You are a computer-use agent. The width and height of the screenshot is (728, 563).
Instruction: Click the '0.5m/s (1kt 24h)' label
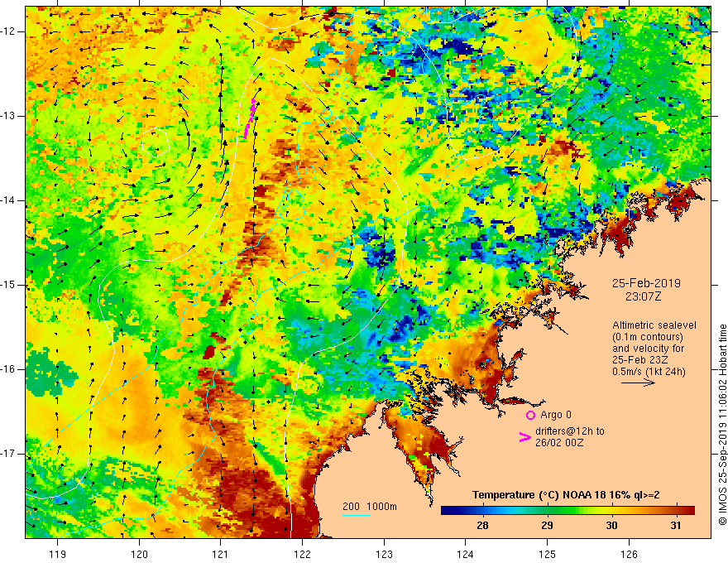click(649, 372)
